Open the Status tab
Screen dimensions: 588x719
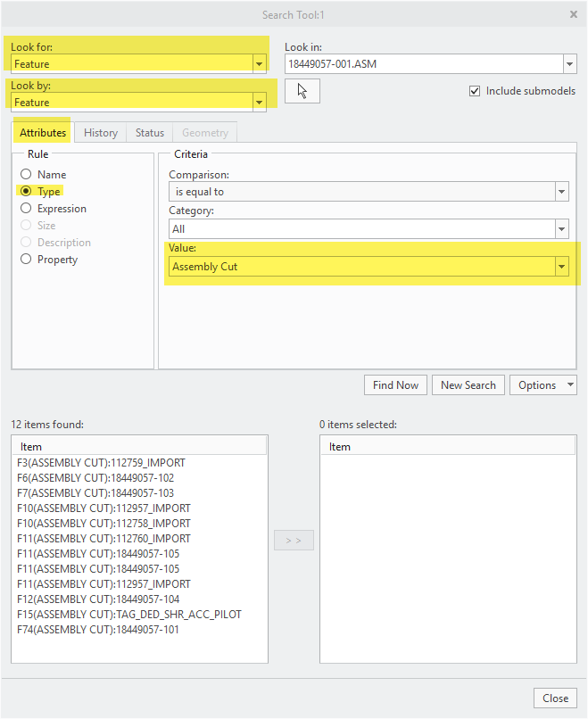coord(150,133)
